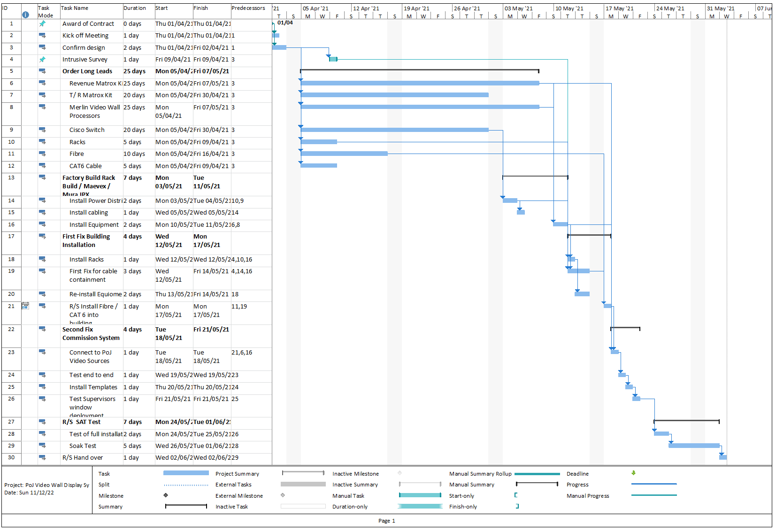Click the task mode icon for Install cabling

[x=42, y=212]
